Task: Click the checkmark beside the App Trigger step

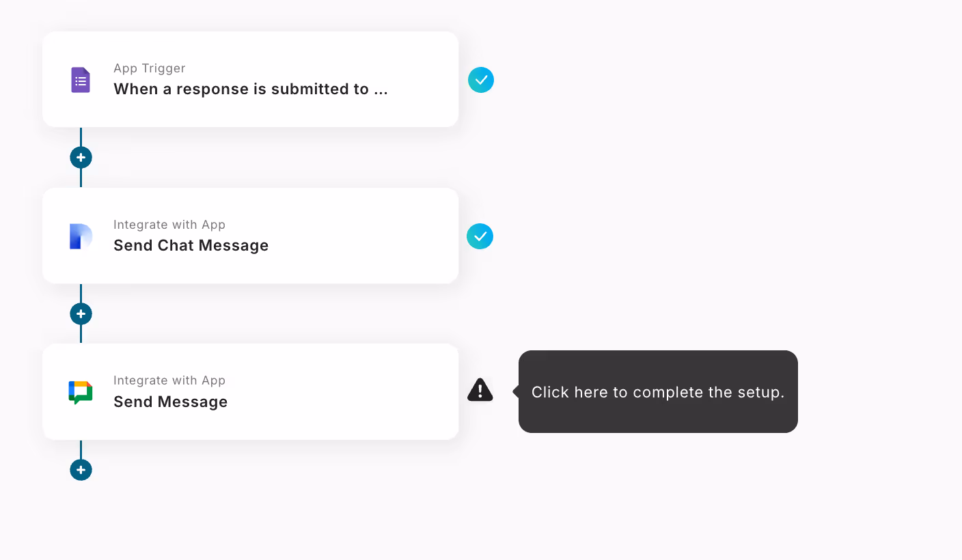Action: coord(481,80)
